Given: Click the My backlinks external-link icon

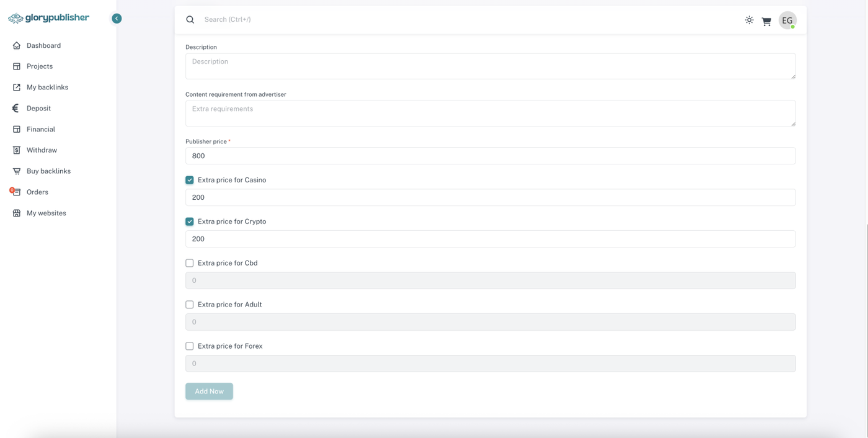Looking at the screenshot, I should (17, 87).
